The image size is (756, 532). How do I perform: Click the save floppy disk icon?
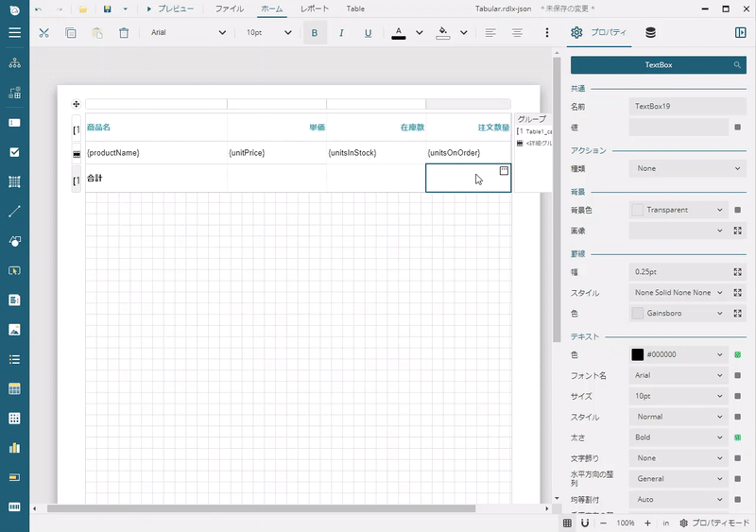107,9
